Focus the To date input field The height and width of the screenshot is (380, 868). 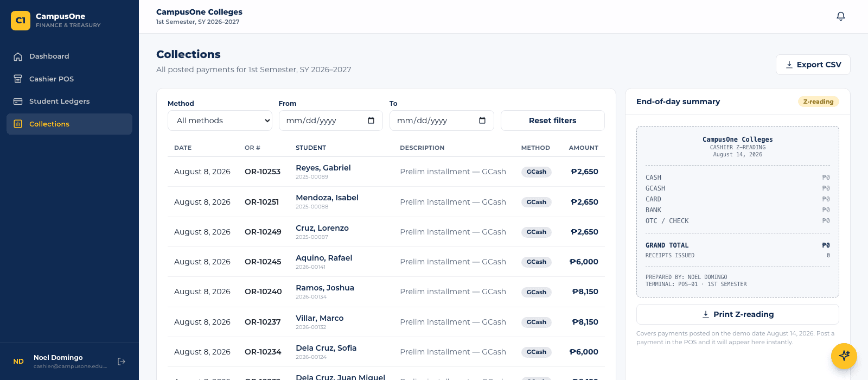442,121
